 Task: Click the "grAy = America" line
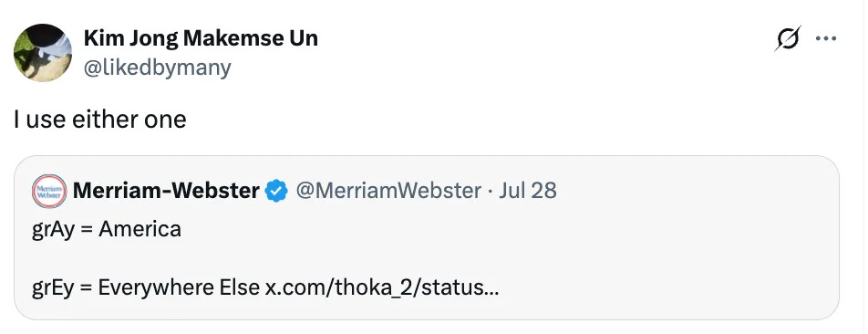click(x=107, y=229)
